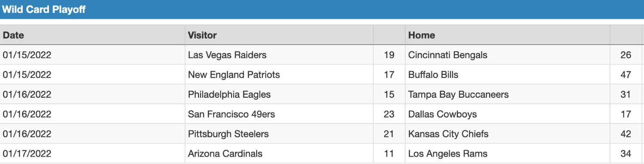
Task: Click San Francisco 49ers in table
Action: (231, 114)
